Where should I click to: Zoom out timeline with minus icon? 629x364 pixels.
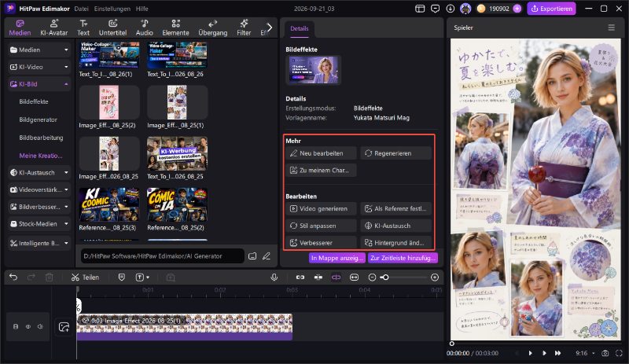point(372,278)
